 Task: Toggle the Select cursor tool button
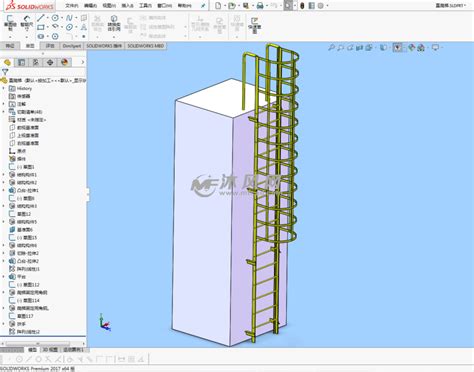[288, 5]
